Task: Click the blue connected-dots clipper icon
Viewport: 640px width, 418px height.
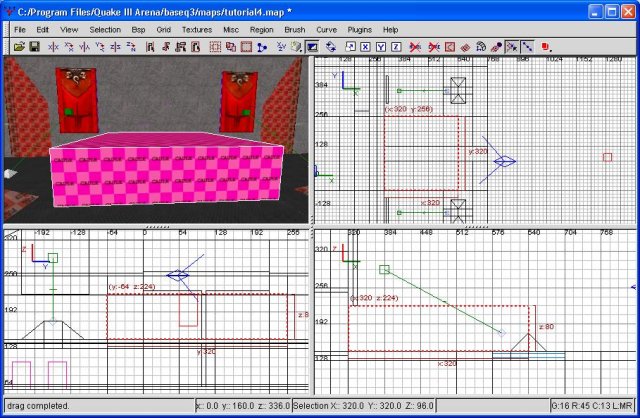Action: [262, 47]
